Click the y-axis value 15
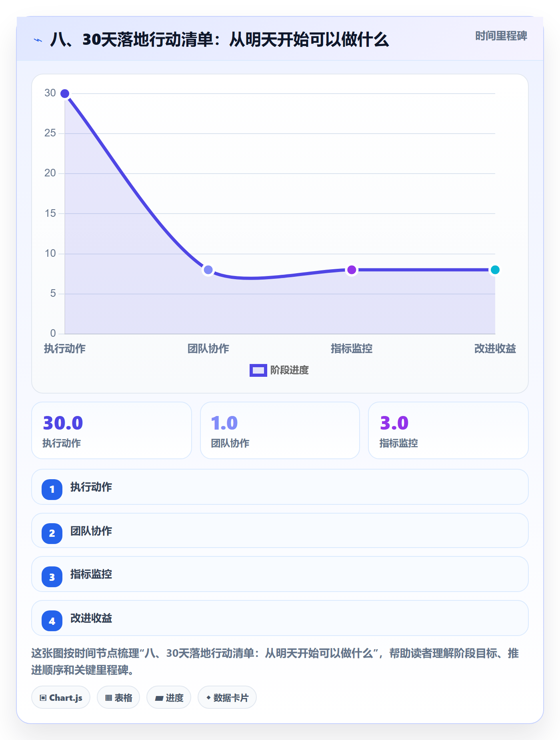The height and width of the screenshot is (740, 560). pos(50,213)
